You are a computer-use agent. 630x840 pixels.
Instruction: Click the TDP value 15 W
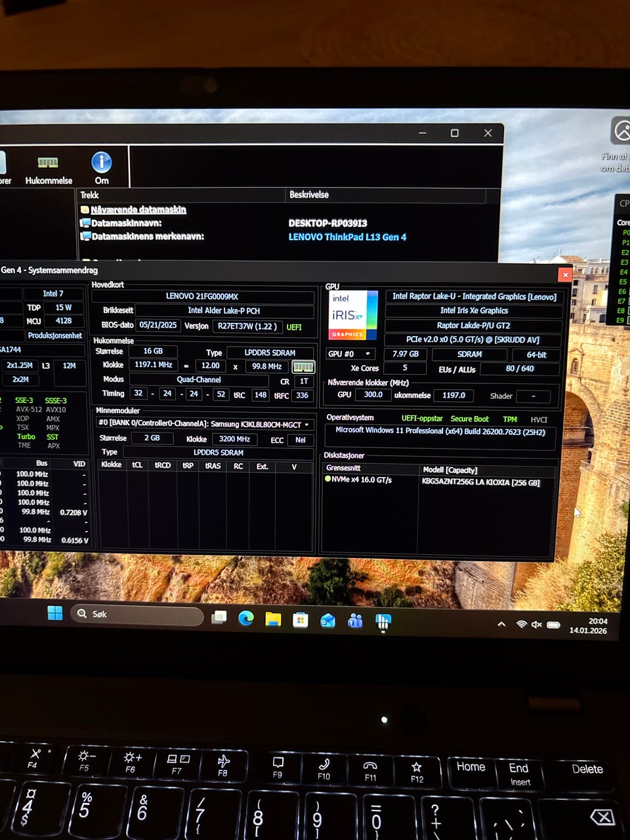(64, 307)
